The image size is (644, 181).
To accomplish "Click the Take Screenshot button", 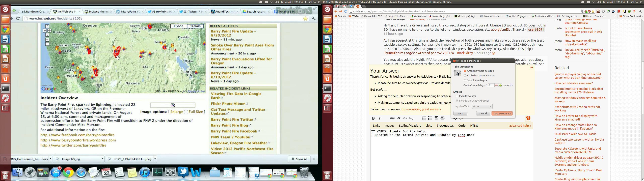I will [502, 113].
